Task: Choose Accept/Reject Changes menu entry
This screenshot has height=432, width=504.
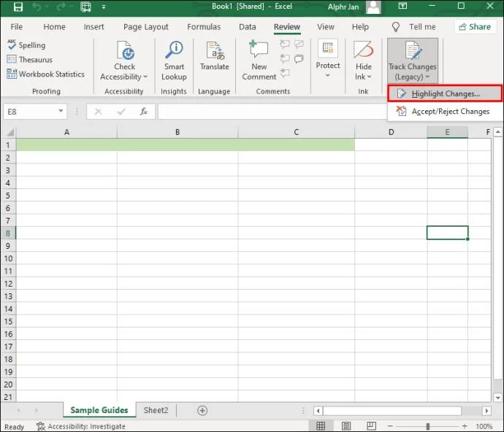Action: click(x=445, y=111)
